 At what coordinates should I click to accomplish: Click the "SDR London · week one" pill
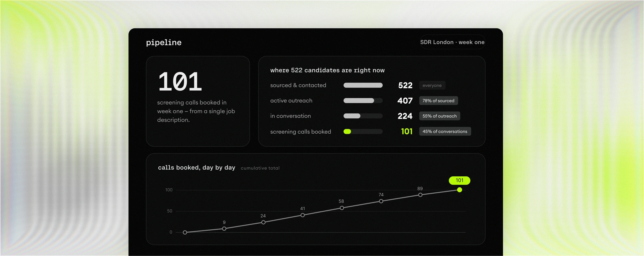(x=452, y=42)
